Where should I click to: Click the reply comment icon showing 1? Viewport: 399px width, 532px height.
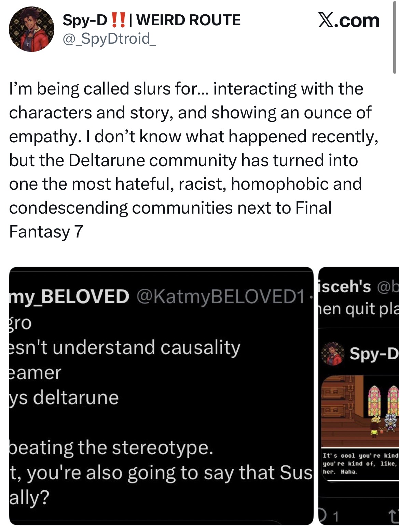click(329, 516)
